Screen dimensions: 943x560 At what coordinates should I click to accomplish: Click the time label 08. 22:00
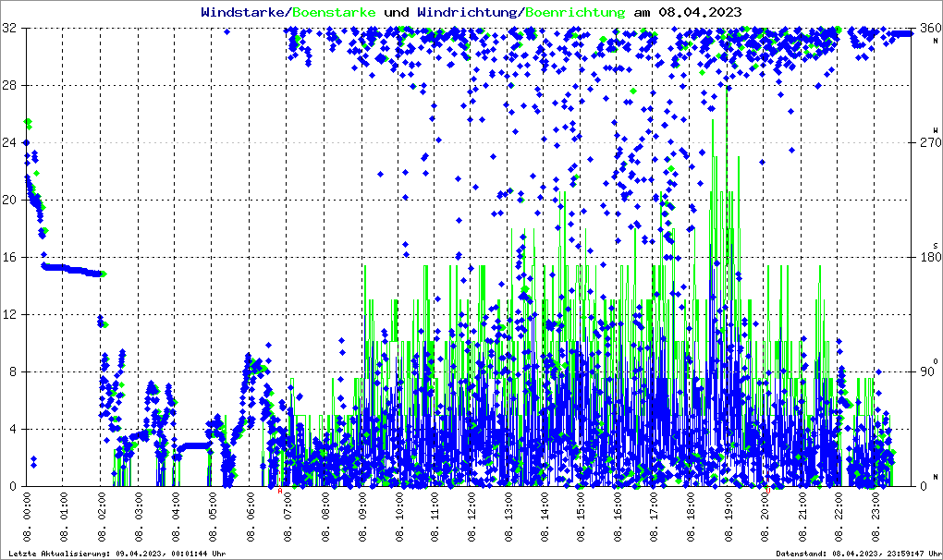839,517
